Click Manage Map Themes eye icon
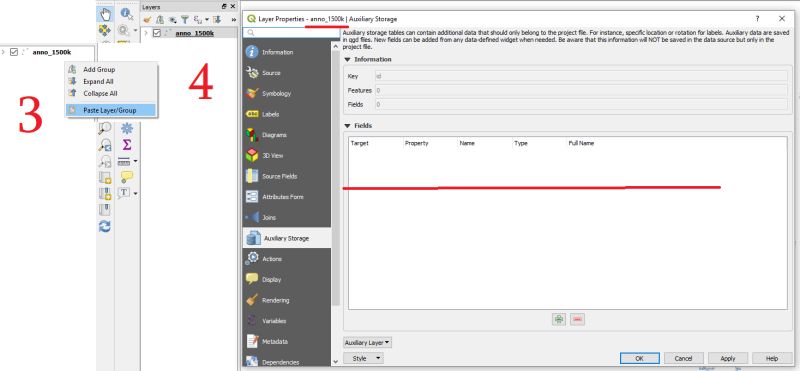 pyautogui.click(x=172, y=19)
